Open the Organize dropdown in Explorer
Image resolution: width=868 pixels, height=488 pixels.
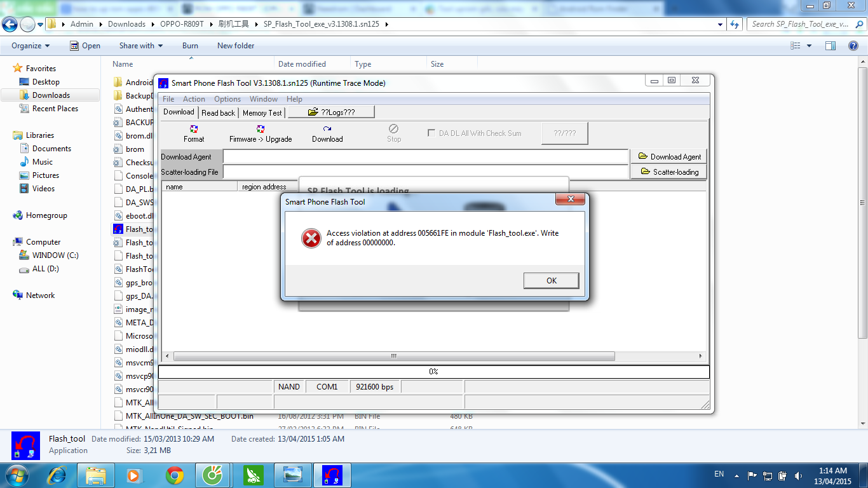31,46
